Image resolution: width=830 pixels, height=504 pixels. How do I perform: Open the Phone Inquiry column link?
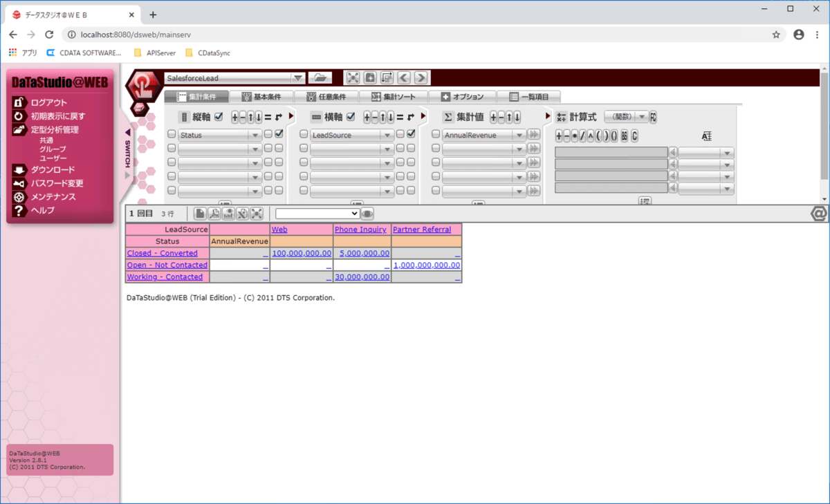pos(360,230)
